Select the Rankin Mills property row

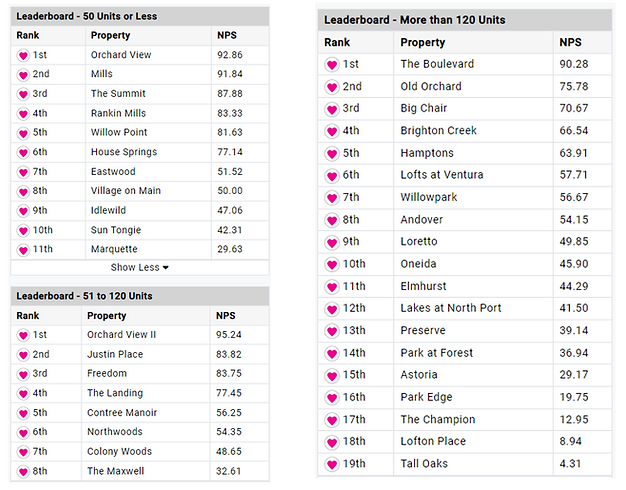tap(140, 113)
